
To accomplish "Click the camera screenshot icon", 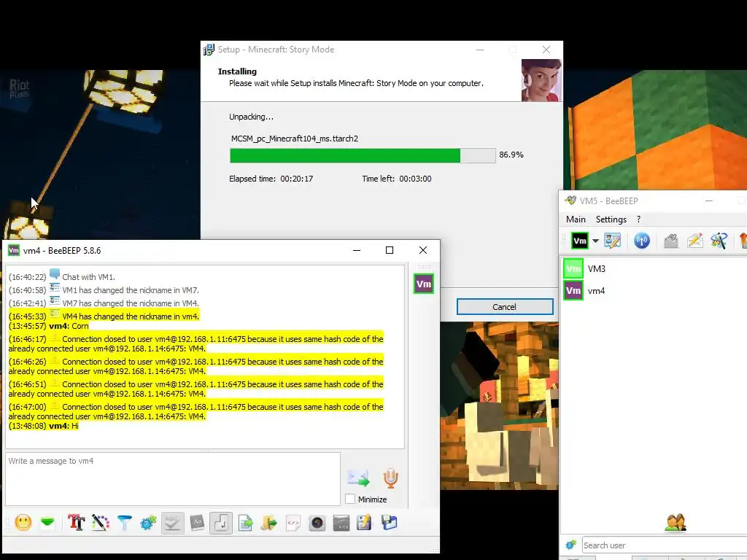I will tap(317, 523).
